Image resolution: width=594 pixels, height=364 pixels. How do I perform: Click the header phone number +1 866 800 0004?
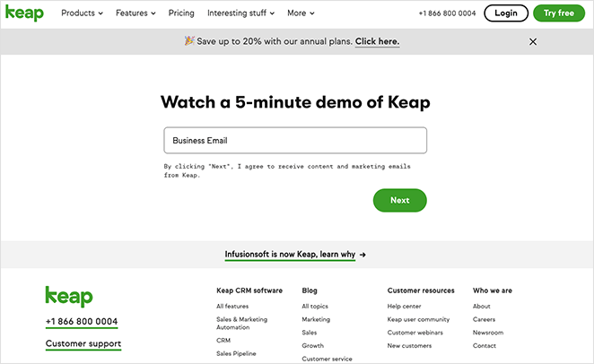[447, 13]
